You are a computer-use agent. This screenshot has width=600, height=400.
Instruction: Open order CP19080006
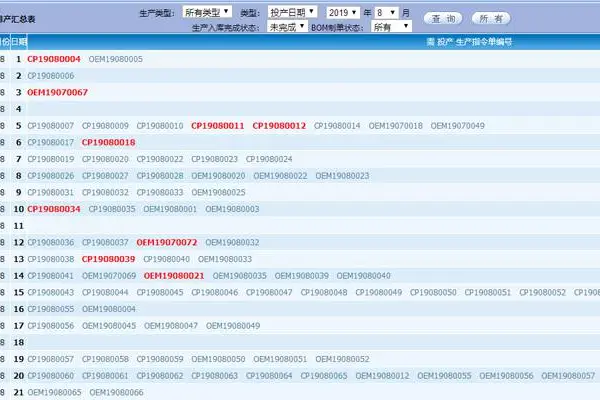(51, 76)
